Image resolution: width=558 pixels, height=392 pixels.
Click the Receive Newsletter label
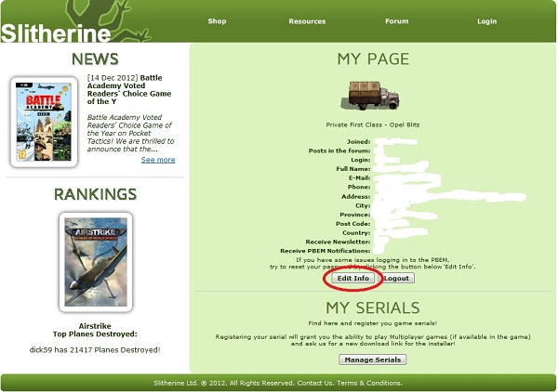click(338, 242)
